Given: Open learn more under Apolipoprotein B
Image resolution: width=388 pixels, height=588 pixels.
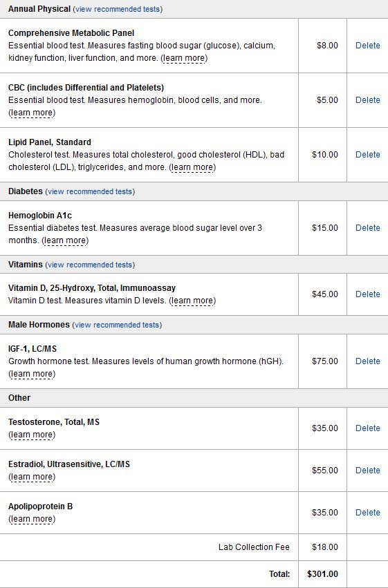Looking at the screenshot, I should click(32, 519).
